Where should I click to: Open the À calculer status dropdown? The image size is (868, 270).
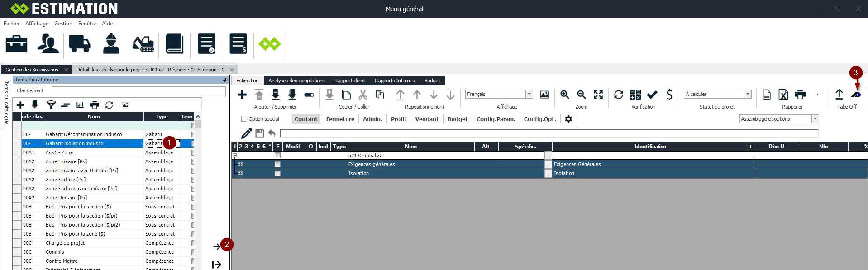tap(748, 94)
